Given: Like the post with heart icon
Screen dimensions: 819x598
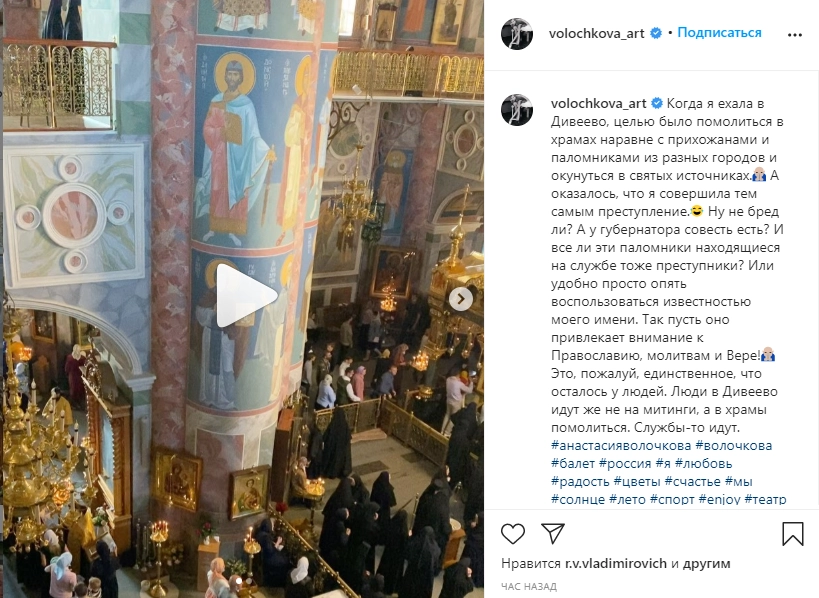Looking at the screenshot, I should pyautogui.click(x=513, y=534).
